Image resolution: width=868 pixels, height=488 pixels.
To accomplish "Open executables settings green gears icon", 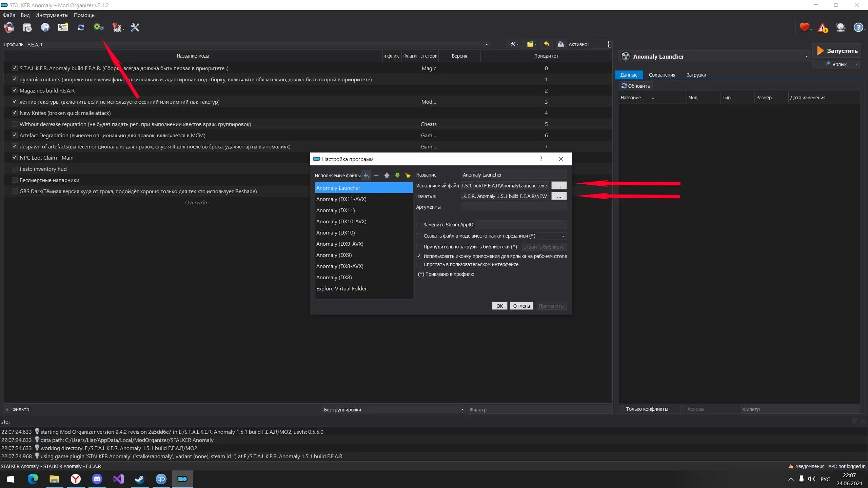I will [99, 27].
